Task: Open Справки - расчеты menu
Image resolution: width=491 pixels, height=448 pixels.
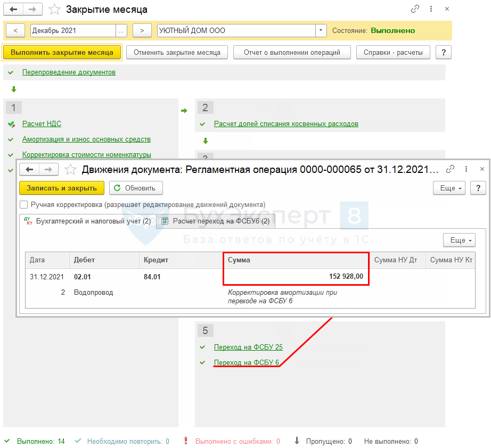Action: pyautogui.click(x=393, y=52)
